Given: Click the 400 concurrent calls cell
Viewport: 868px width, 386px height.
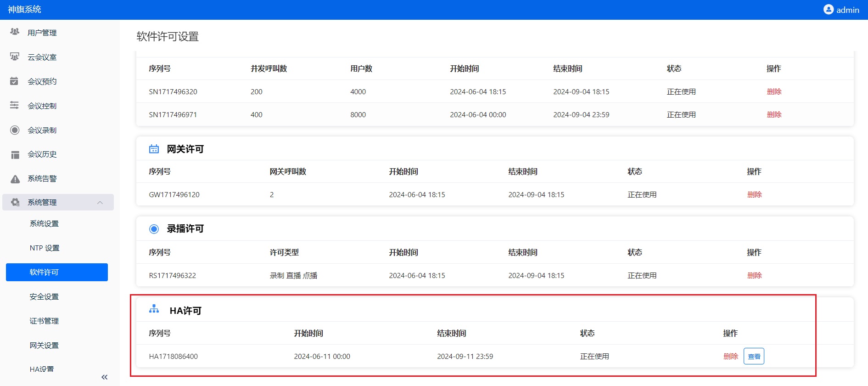Looking at the screenshot, I should [257, 114].
